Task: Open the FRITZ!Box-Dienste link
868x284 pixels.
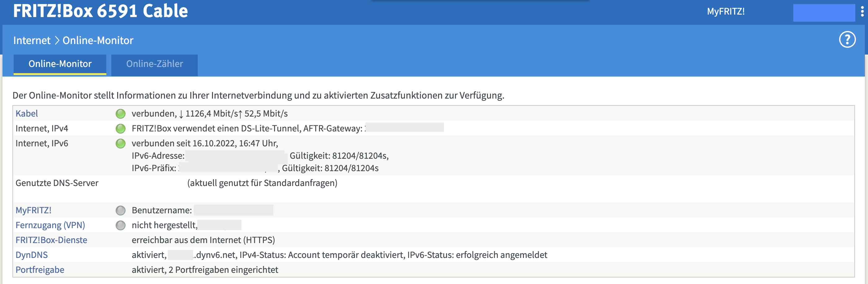Action: (51, 240)
